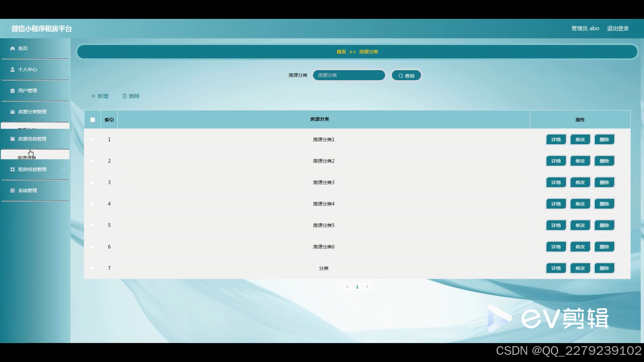
Task: Expand the 系统管理 menu chevron
Action: click(63, 190)
